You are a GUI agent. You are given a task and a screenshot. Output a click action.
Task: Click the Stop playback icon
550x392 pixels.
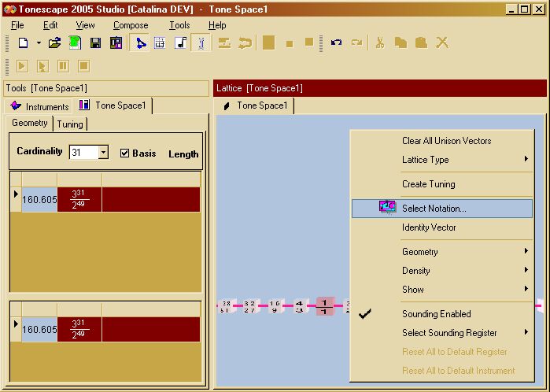point(84,66)
